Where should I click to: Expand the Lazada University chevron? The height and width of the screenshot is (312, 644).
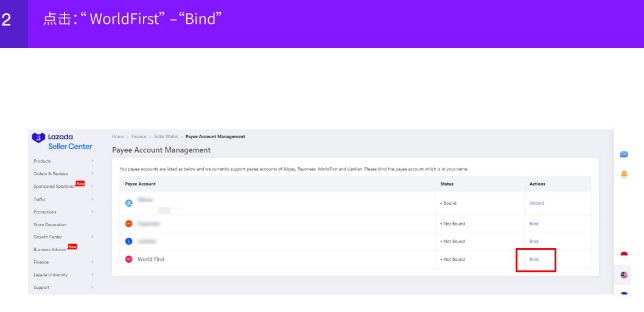point(93,275)
